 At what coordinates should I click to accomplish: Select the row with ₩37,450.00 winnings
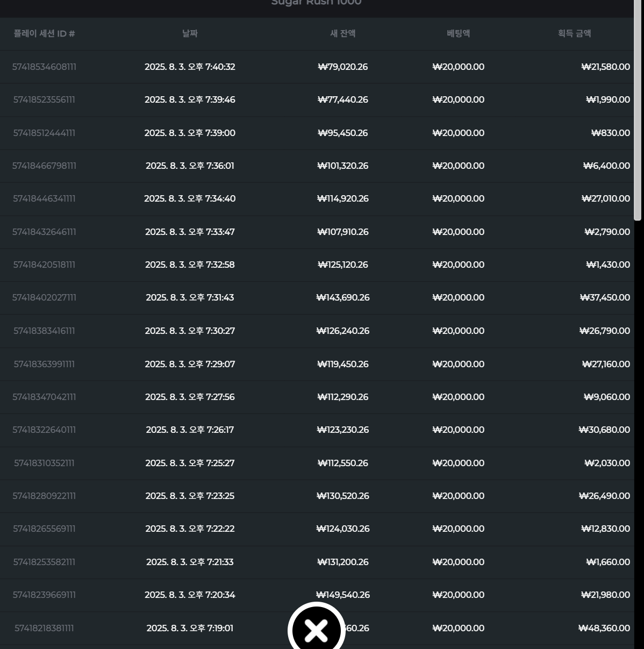coord(605,297)
